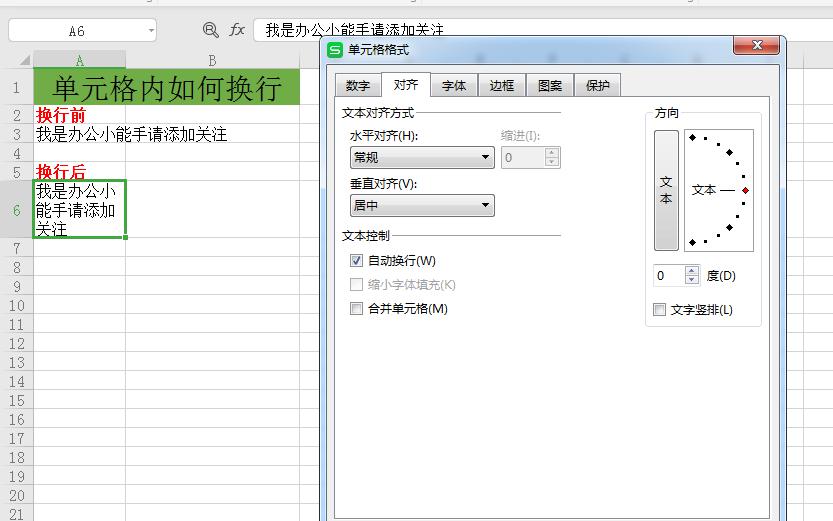Click the 缩进 indent field
The height and width of the screenshot is (521, 833).
523,158
